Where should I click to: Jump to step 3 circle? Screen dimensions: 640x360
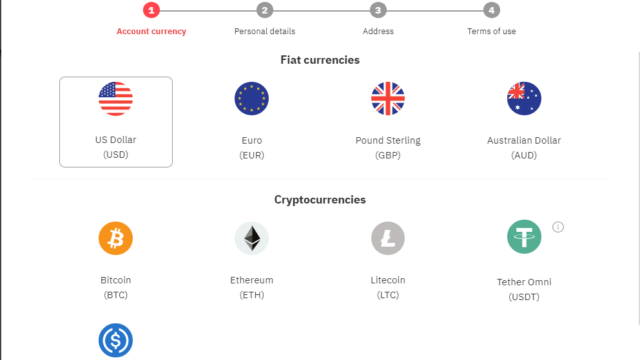click(378, 10)
